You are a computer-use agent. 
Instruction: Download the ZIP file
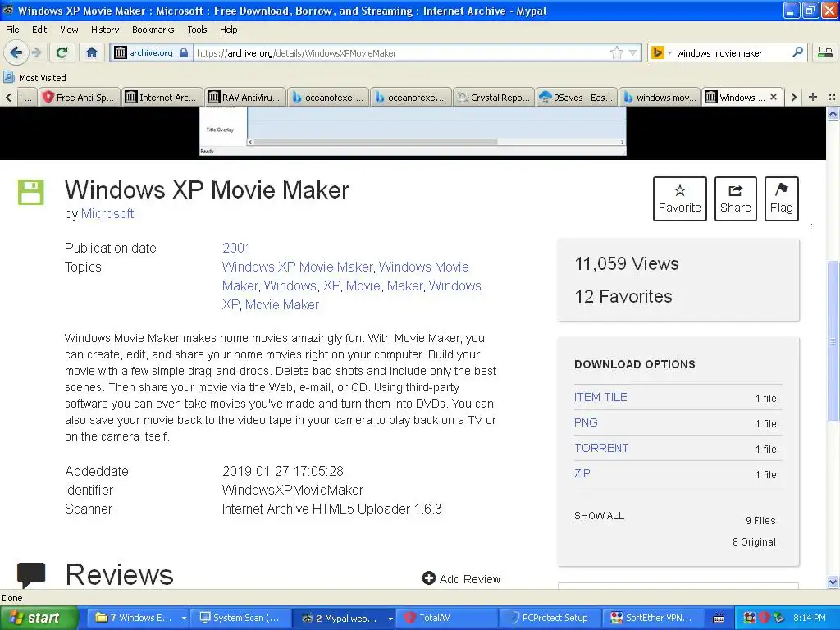[582, 473]
